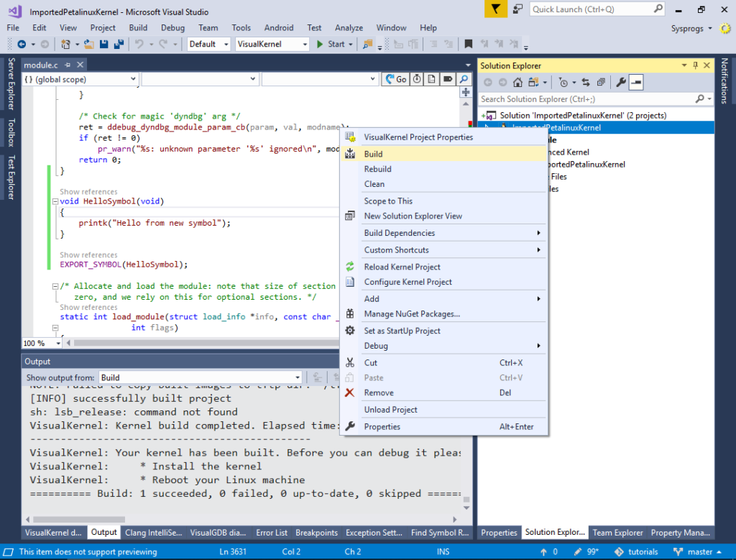Image resolution: width=736 pixels, height=560 pixels.
Task: Toggle Preview Selected Items in Solution Explorer
Action: 636,81
